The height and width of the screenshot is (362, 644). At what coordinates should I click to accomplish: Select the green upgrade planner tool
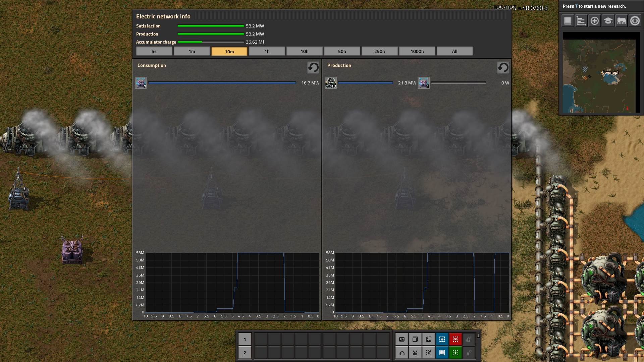455,353
